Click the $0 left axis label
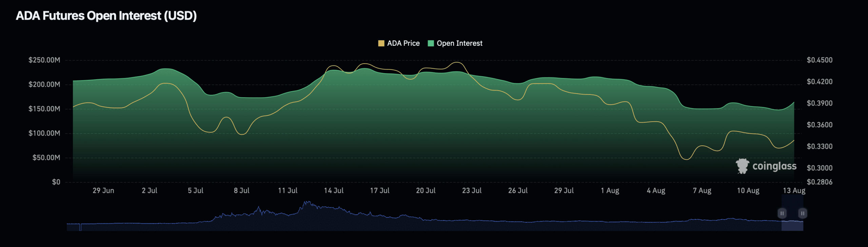The image size is (868, 247). [56, 182]
